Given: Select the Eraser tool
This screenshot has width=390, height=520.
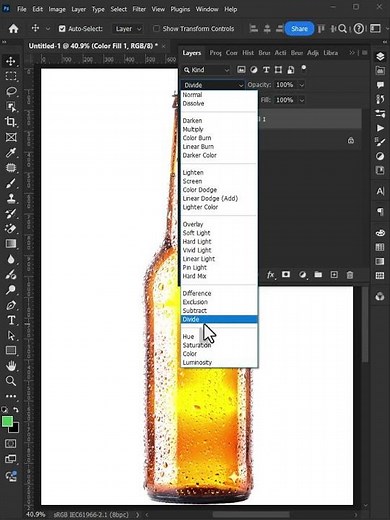Looking at the screenshot, I should (11, 229).
